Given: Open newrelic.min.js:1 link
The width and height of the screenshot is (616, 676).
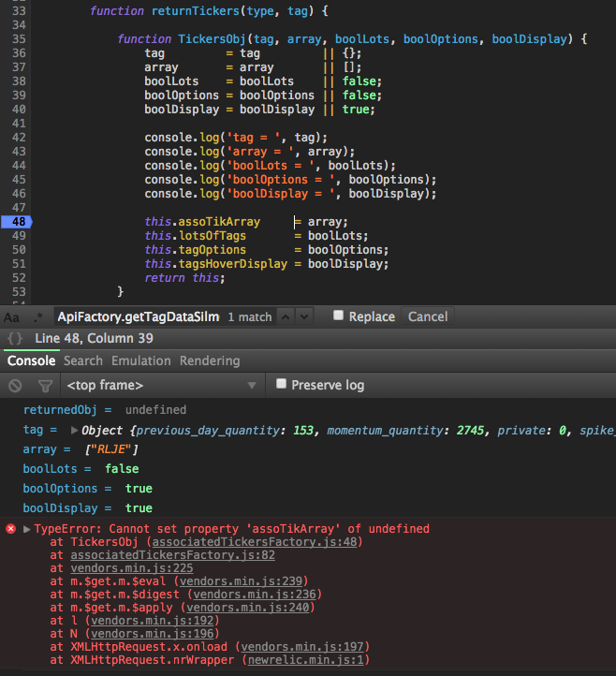Looking at the screenshot, I should pos(305,660).
